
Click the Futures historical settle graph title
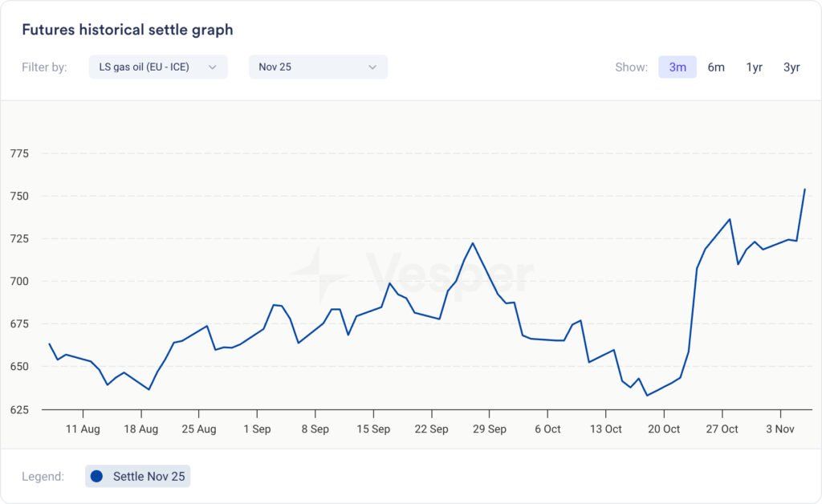[x=127, y=30]
